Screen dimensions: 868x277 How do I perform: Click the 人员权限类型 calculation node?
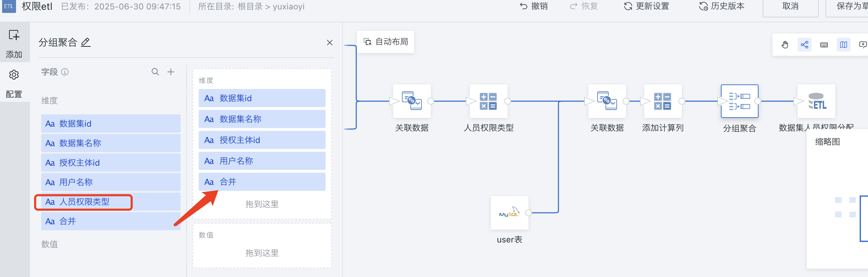tap(488, 101)
